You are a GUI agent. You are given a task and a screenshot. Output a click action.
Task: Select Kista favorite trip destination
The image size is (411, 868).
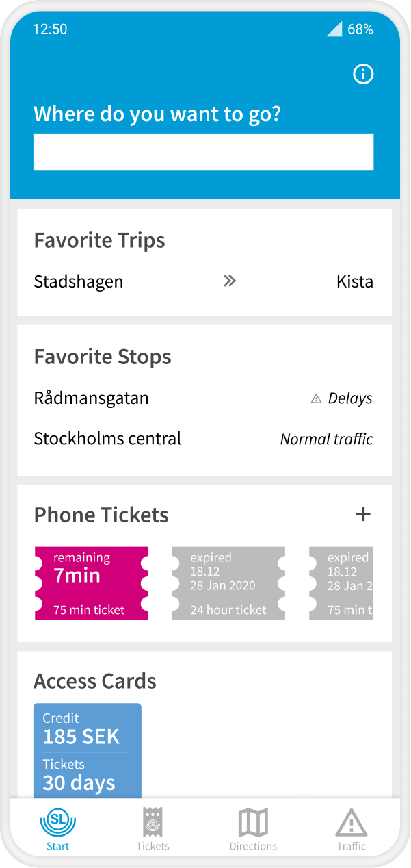pyautogui.click(x=355, y=281)
